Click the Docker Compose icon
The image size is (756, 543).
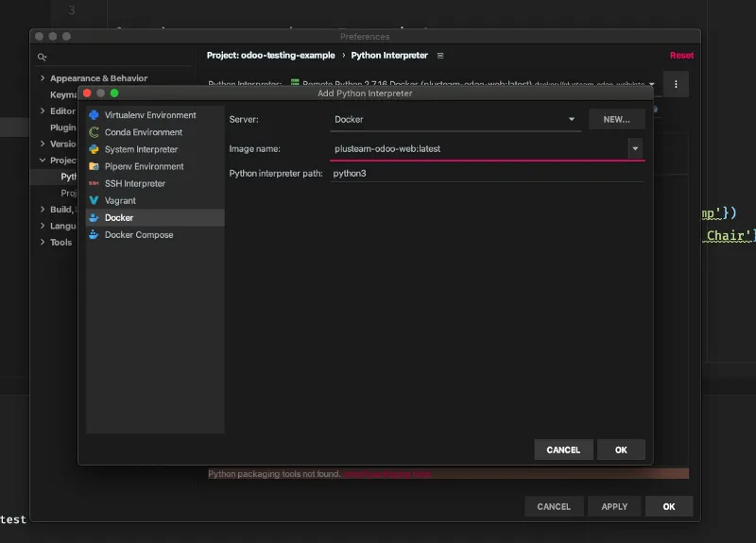pos(94,234)
